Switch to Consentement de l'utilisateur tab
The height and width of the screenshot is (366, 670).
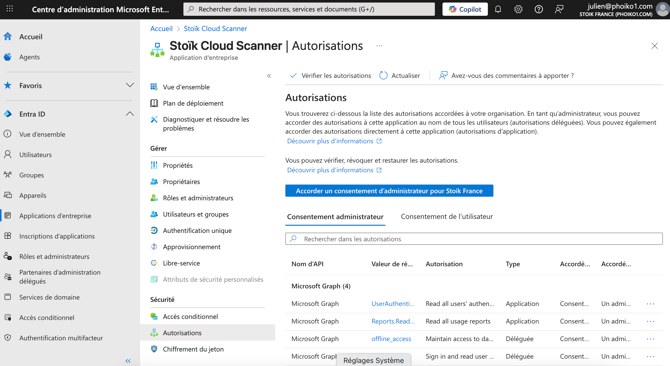(447, 217)
